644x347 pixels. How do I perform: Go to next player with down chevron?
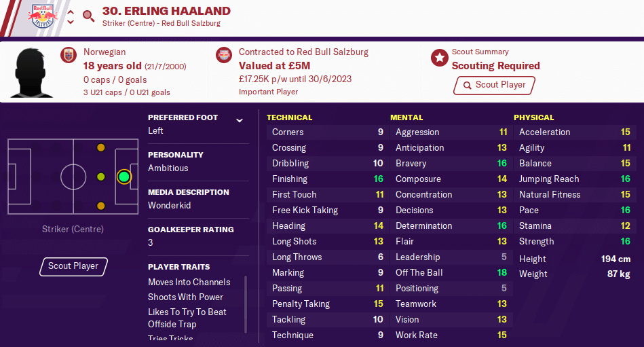pos(71,22)
